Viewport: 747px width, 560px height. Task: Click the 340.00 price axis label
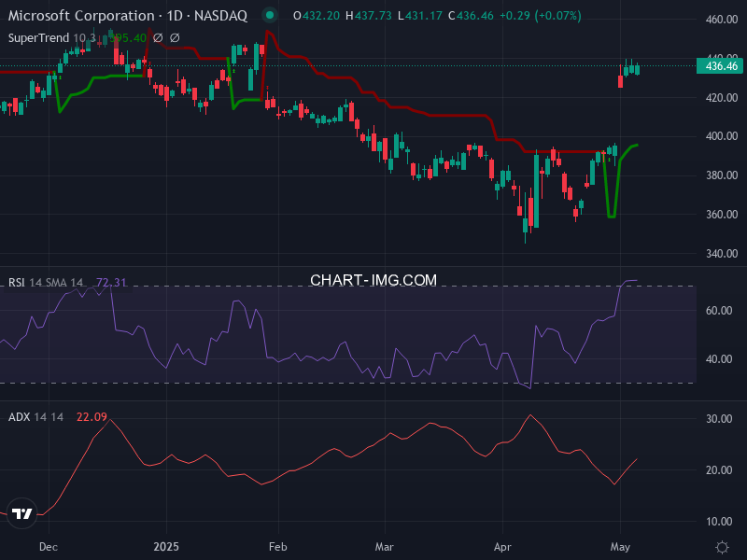coord(722,253)
